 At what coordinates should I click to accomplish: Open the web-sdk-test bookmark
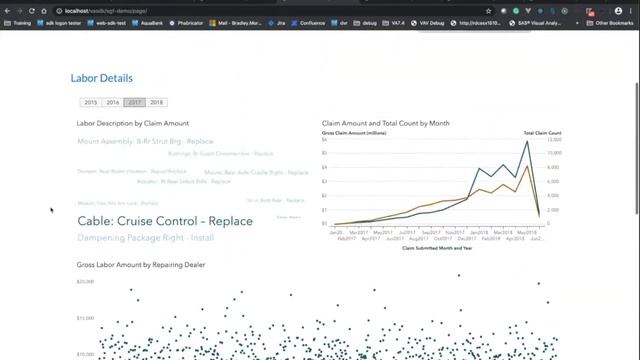pos(107,23)
